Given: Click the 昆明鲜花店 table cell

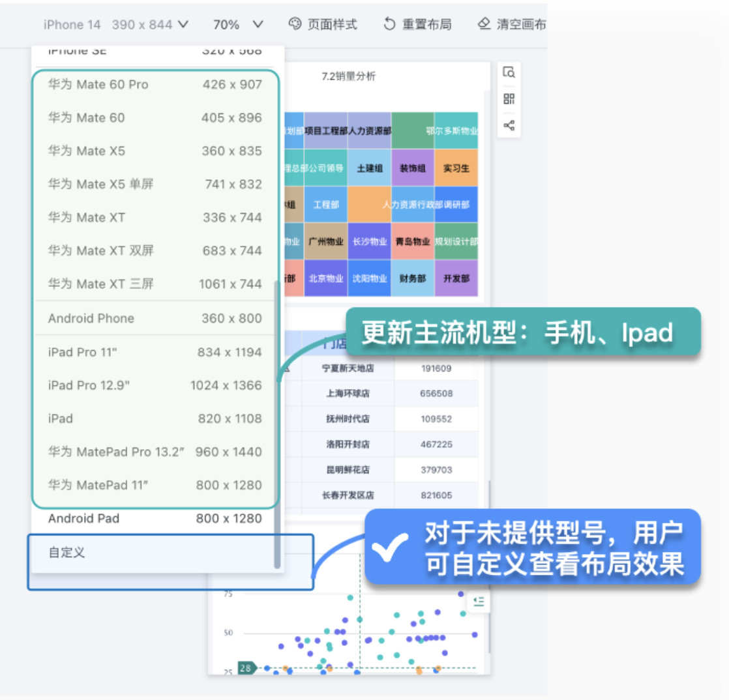Looking at the screenshot, I should tap(348, 470).
